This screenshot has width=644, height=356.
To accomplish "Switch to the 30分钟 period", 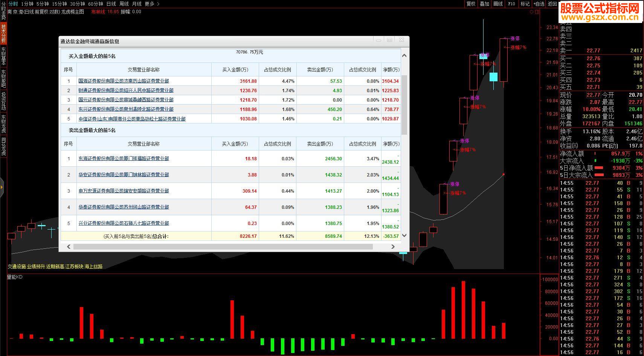I will point(78,4).
